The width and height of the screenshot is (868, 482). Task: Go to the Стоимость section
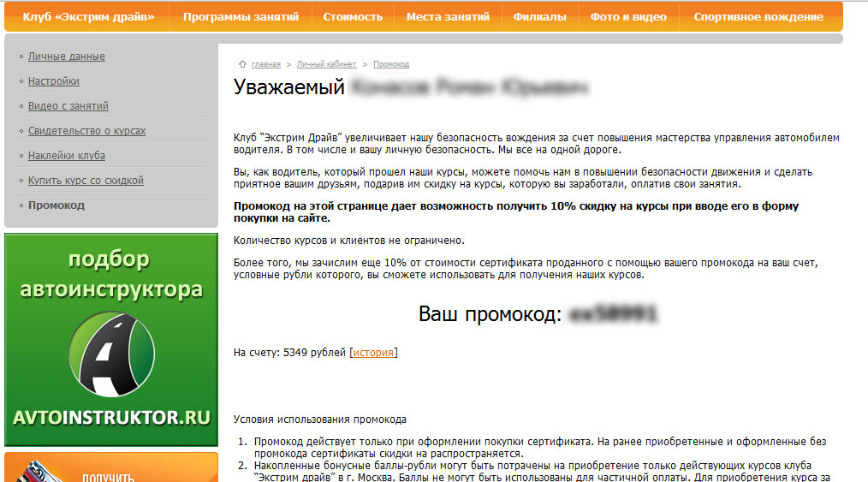353,17
